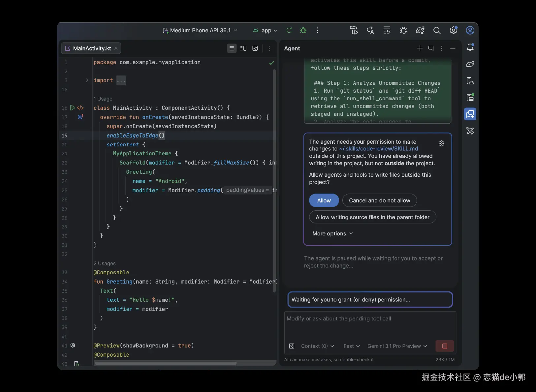Open IDE settings gear in top toolbar
This screenshot has height=392, width=536.
[454, 30]
